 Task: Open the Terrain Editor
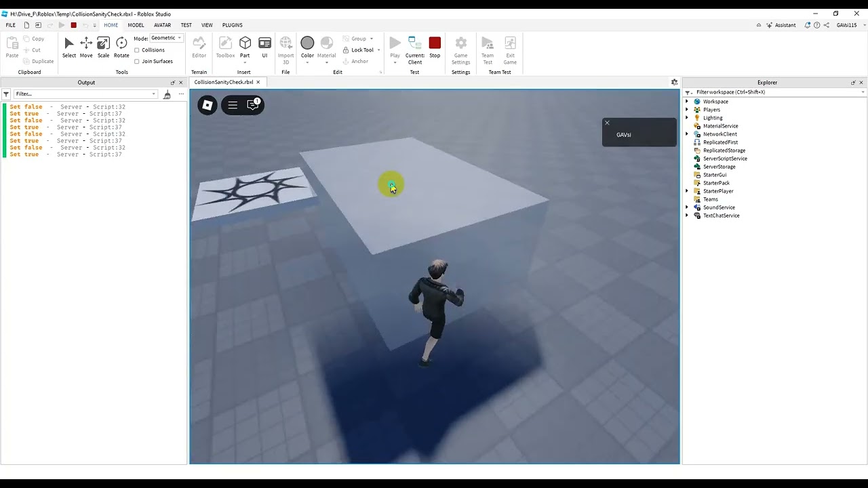click(x=199, y=47)
